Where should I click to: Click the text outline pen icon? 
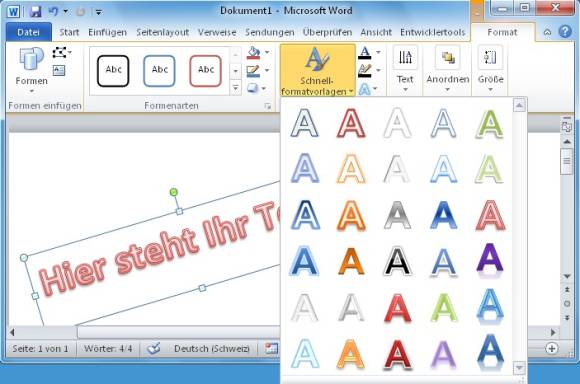point(365,70)
